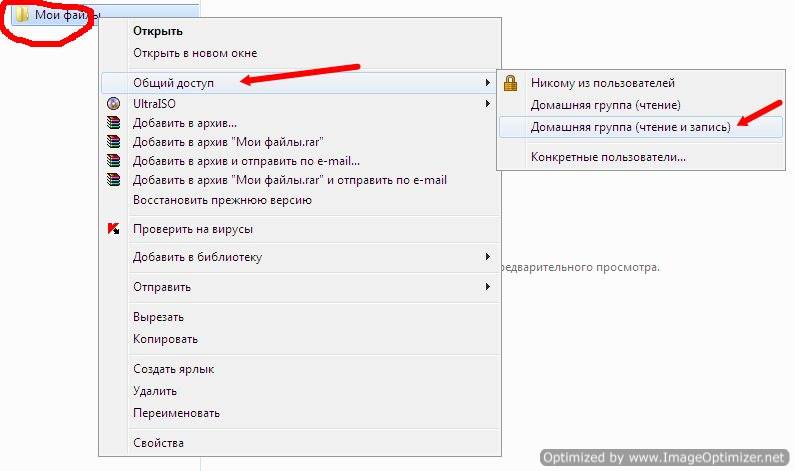Choose Домашняя группа (чтение) sharing option
Screen dimensions: 795x471
click(x=606, y=105)
